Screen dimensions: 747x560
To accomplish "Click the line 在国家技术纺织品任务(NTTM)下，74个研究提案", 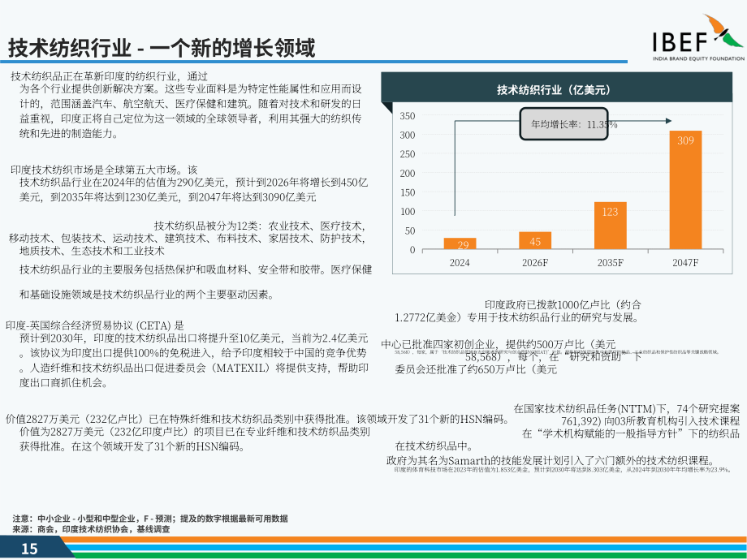I will point(627,408).
